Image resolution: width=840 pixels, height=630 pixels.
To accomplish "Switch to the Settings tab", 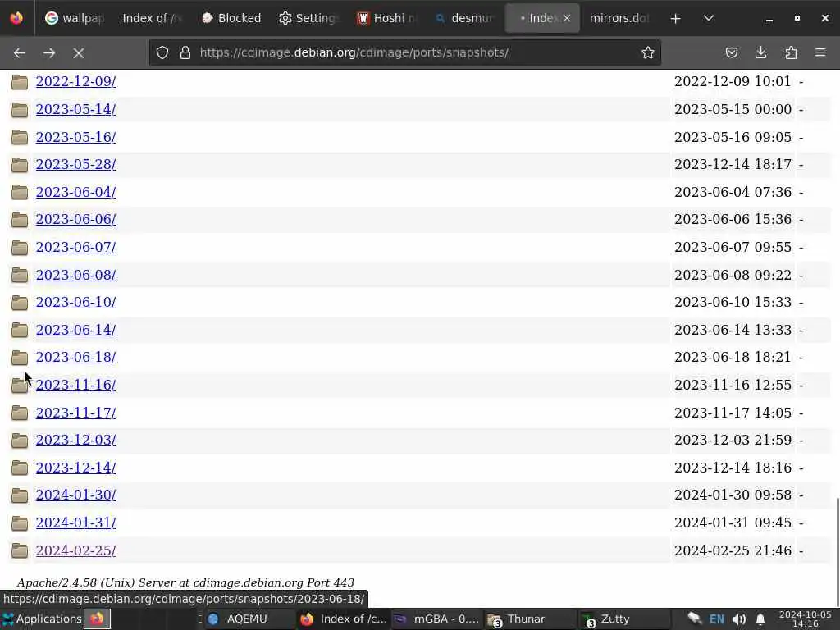I will point(308,18).
